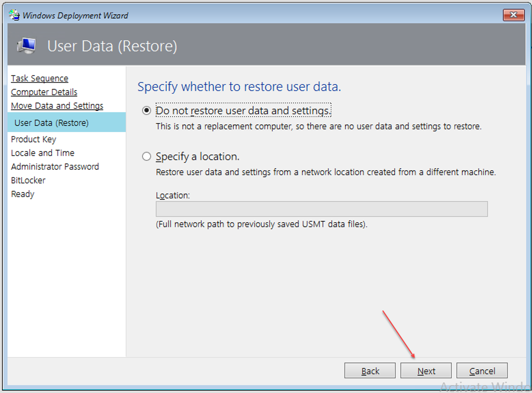
Task: Click Product Key in wizard steps list
Action: tap(33, 139)
